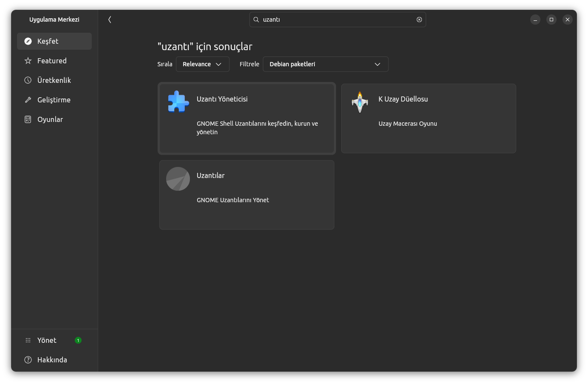The width and height of the screenshot is (588, 384).
Task: Open the Relevance sort dropdown
Action: pos(203,64)
